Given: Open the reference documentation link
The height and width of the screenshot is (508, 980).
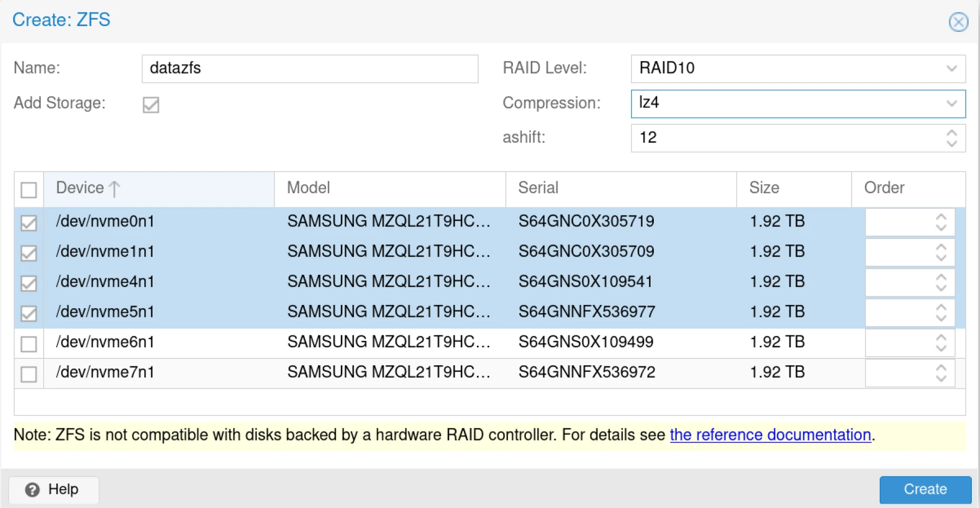Looking at the screenshot, I should coord(769,434).
